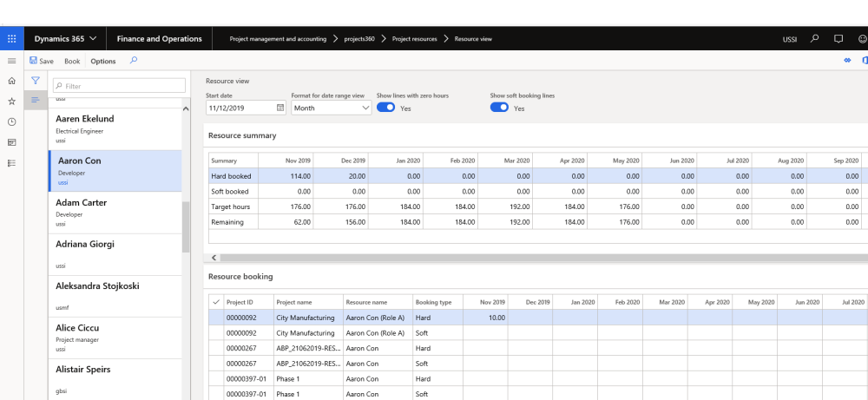Open the Book menu
The height and width of the screenshot is (400, 868).
click(72, 62)
